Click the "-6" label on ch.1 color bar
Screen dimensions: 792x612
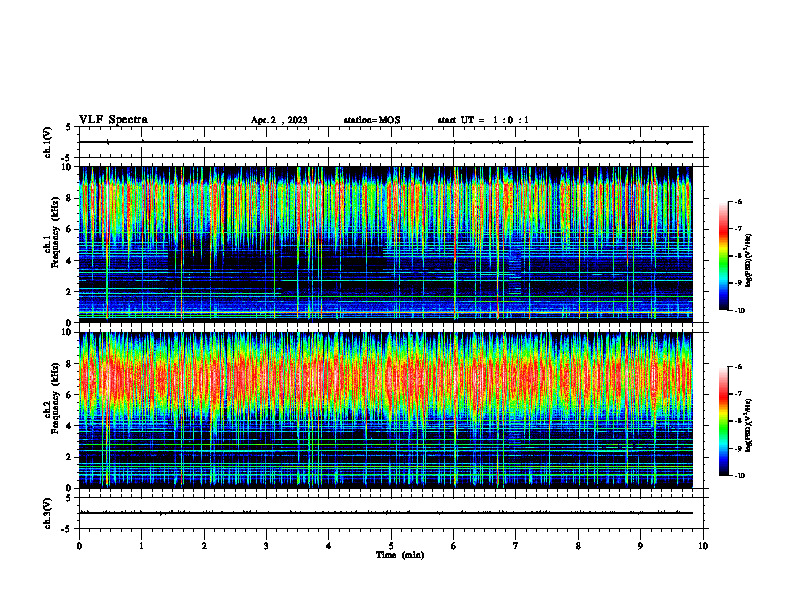tap(738, 201)
